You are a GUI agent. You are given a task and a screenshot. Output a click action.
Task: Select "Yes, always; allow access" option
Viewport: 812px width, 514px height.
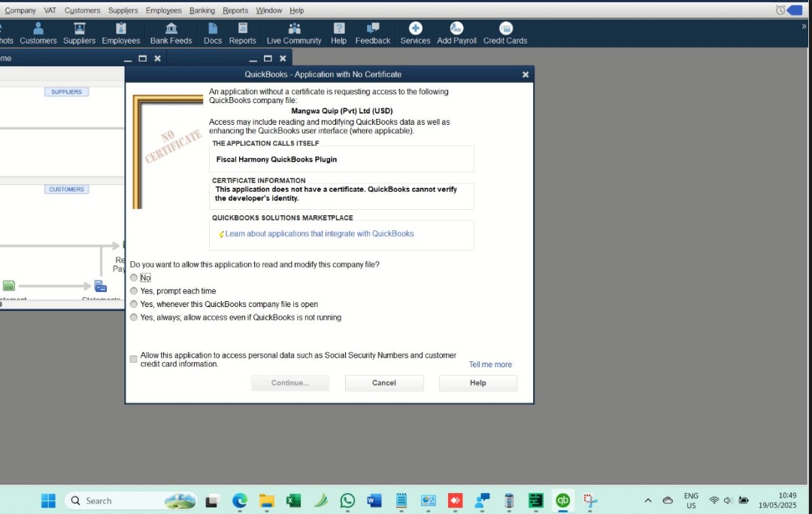pos(134,317)
